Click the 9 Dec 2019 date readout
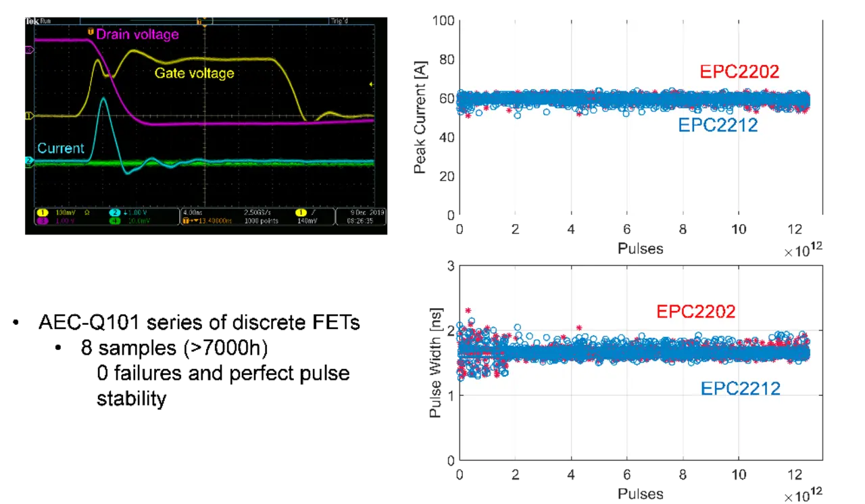Image resolution: width=865 pixels, height=504 pixels. (366, 213)
